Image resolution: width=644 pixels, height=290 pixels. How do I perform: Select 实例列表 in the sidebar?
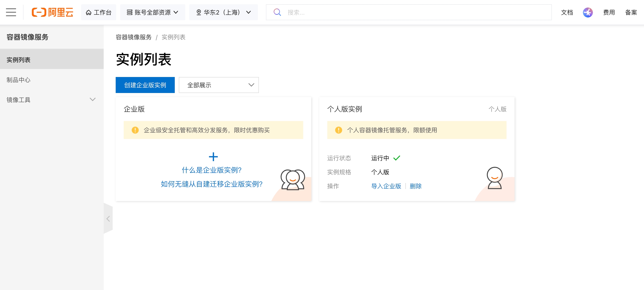tap(18, 60)
